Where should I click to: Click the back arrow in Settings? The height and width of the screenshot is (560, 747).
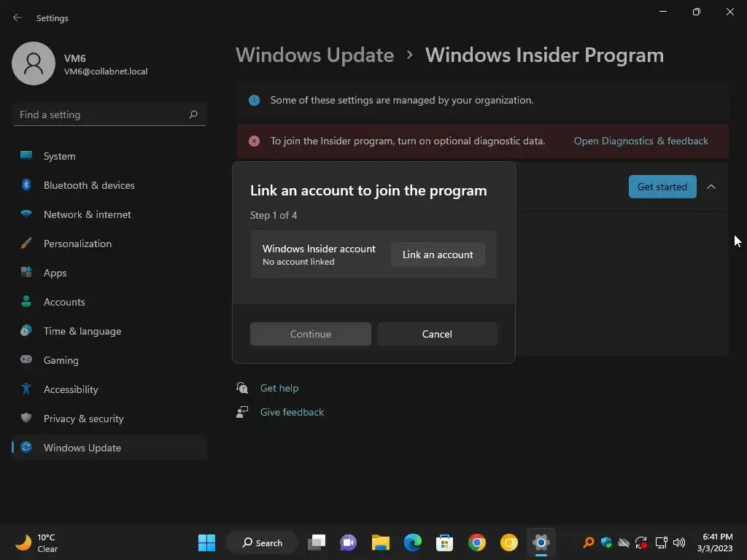(18, 17)
